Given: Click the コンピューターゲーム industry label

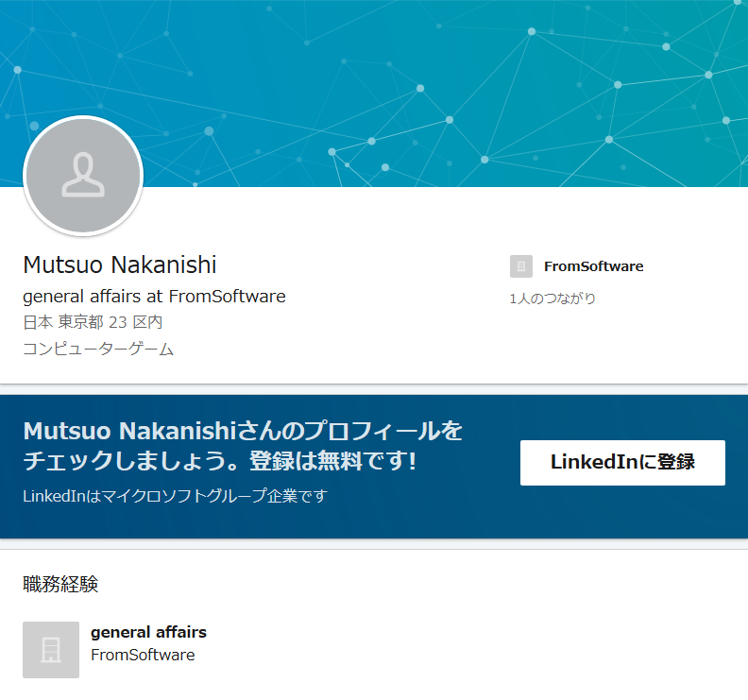Looking at the screenshot, I should pyautogui.click(x=98, y=349).
